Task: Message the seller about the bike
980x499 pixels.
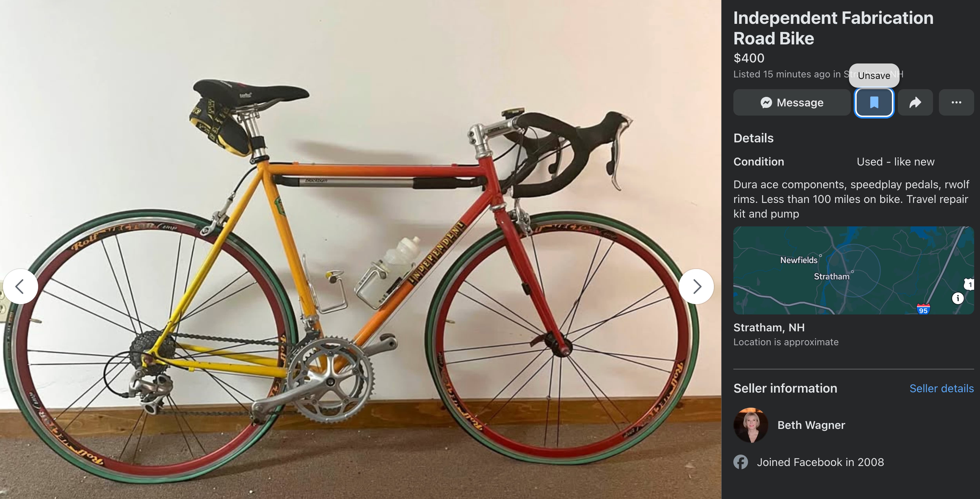Action: 792,103
